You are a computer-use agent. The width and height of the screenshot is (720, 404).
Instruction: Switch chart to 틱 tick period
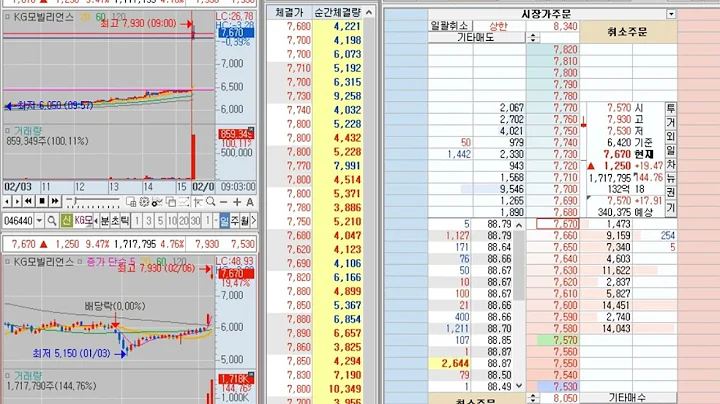pos(125,221)
